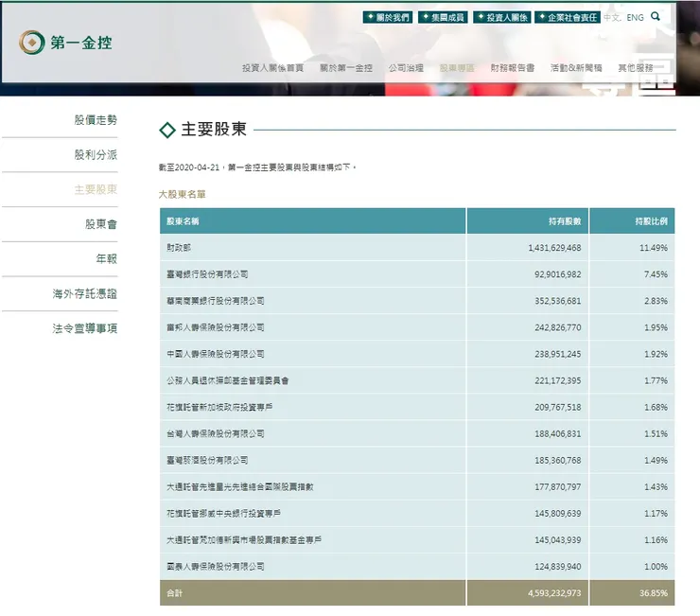Viewport: 700px width, 616px height.
Task: Click the 主要股東 page title
Action: pos(214,129)
